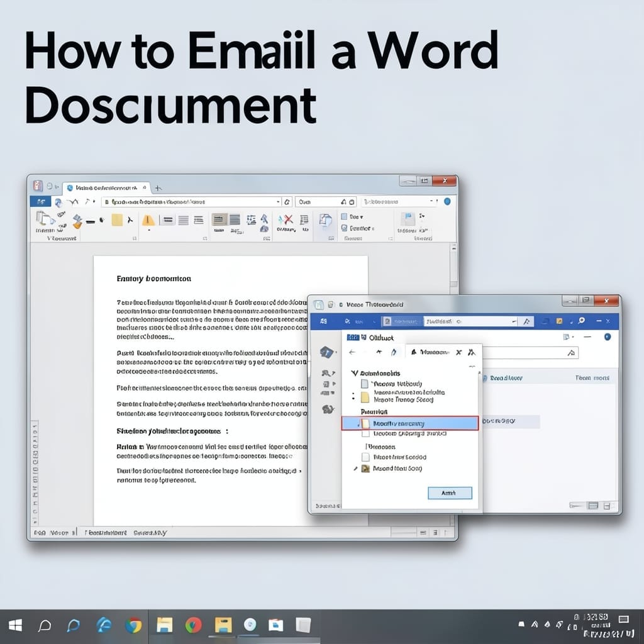
Task: Open the leftmost tab in Outlook blue bar
Action: point(324,321)
